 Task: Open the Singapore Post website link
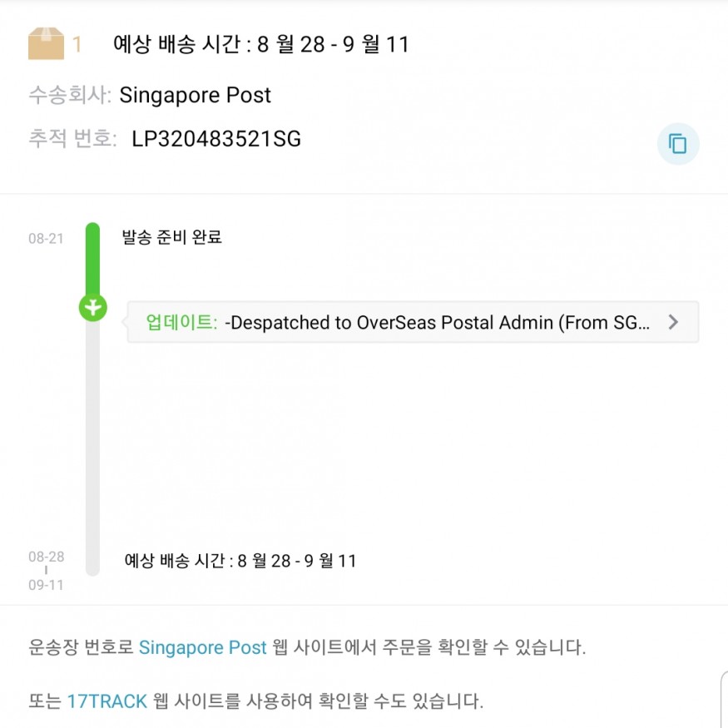coord(203,647)
